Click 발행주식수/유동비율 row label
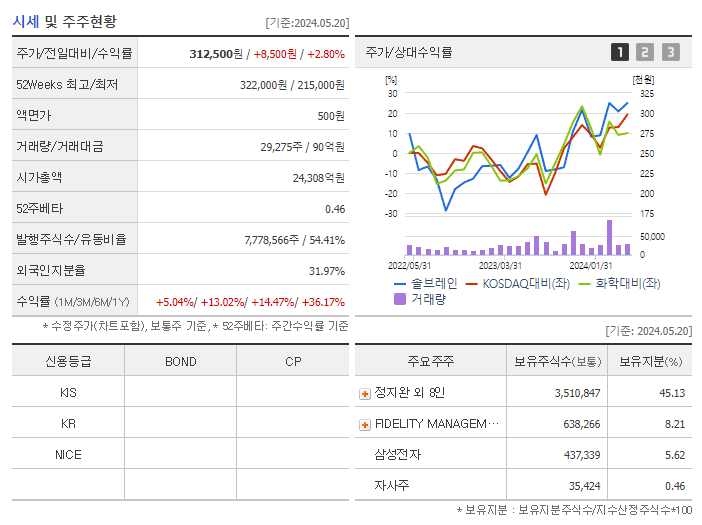Image resolution: width=702 pixels, height=525 pixels. (x=71, y=239)
